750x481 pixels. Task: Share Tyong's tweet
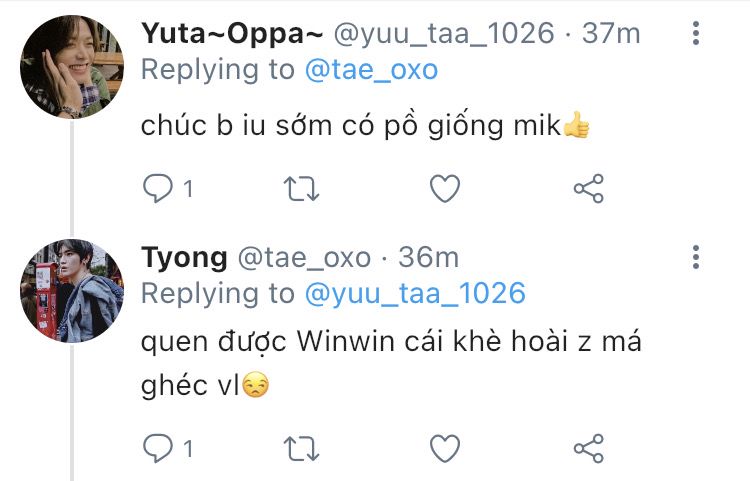pos(588,446)
